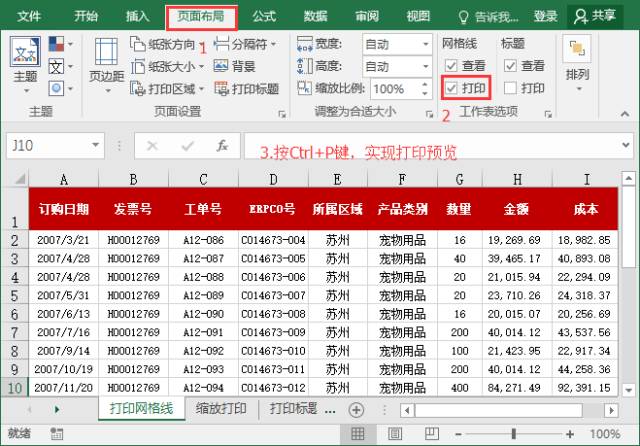Uncheck the gridlines 查看 (View) checkbox
This screenshot has width=640, height=446.
tap(452, 66)
